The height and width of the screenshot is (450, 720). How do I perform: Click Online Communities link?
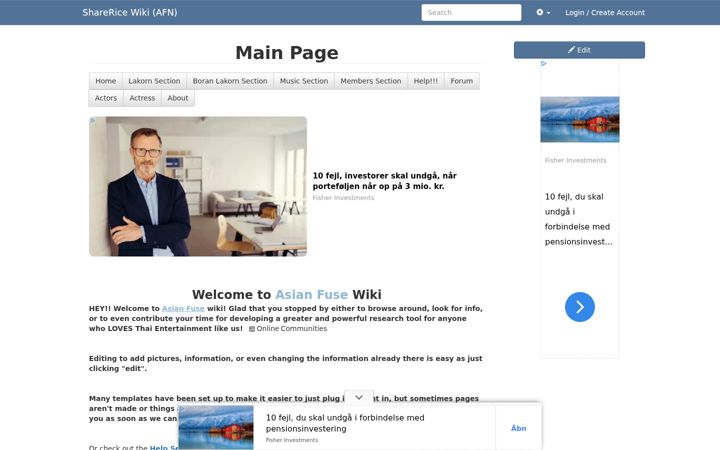(292, 329)
